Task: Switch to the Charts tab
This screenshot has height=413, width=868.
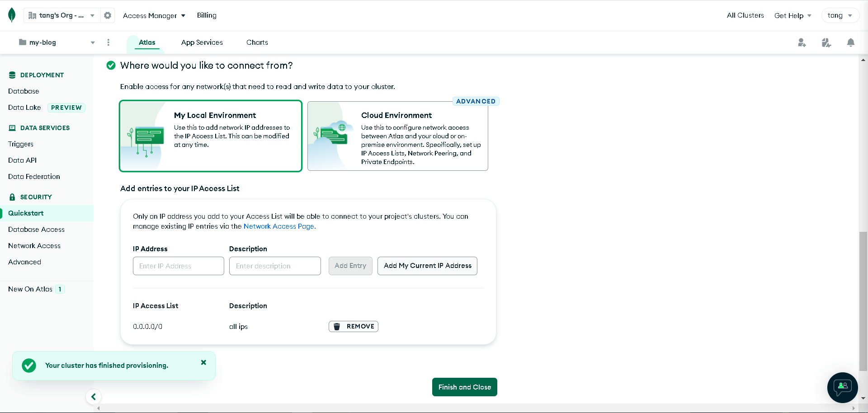Action: 257,42
